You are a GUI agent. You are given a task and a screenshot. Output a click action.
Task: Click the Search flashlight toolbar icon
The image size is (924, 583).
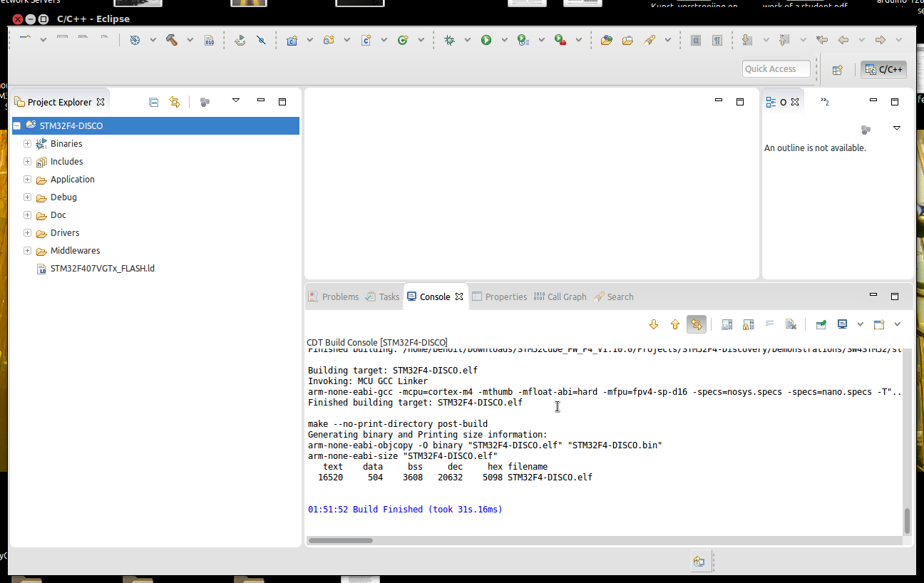click(x=650, y=40)
